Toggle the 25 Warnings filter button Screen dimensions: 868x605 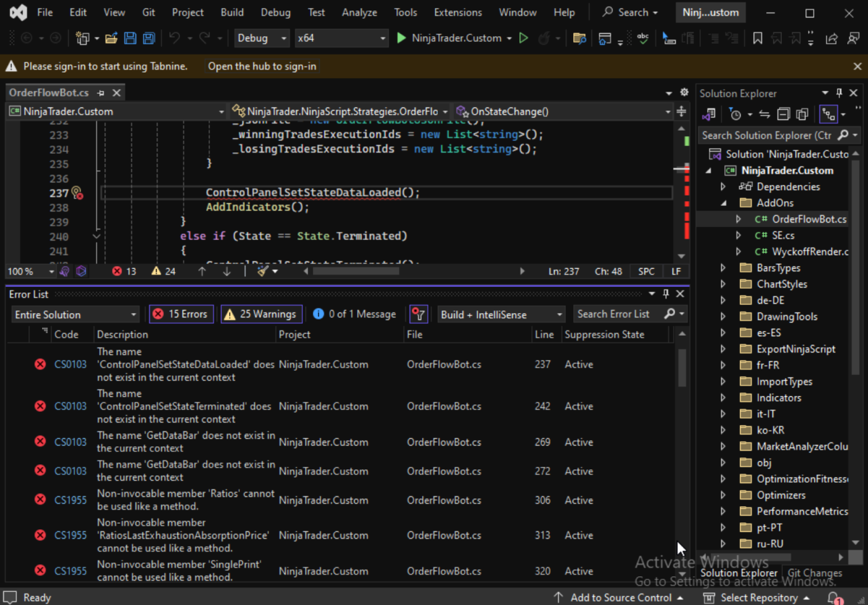(x=261, y=314)
